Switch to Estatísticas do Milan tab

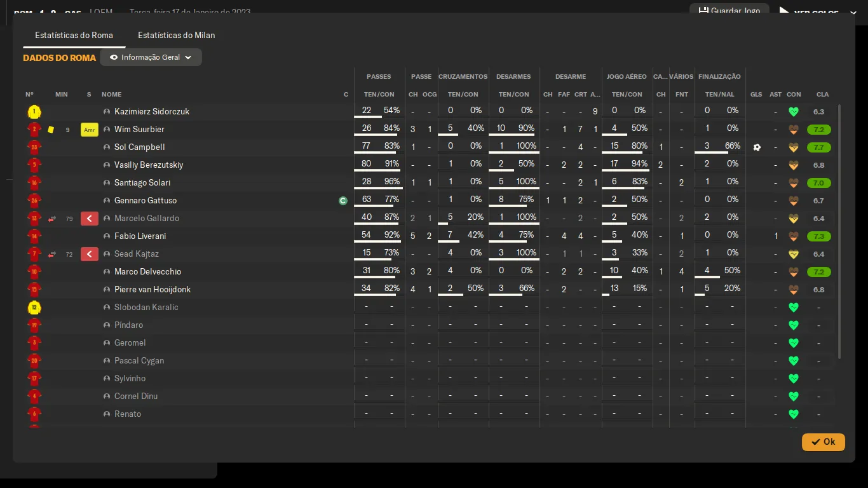[176, 36]
